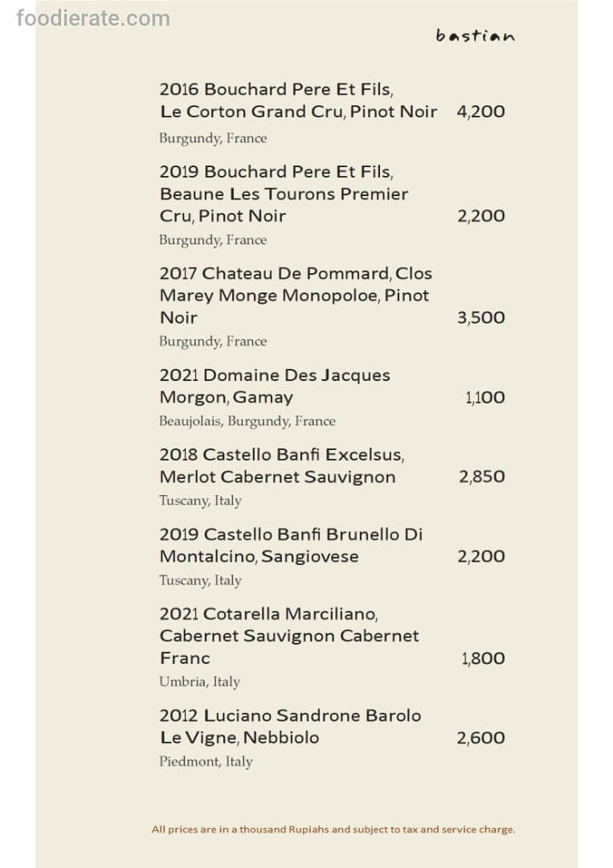The image size is (613, 868).
Task: Click the 1,100 price for Morgon Gamay
Action: tap(484, 397)
